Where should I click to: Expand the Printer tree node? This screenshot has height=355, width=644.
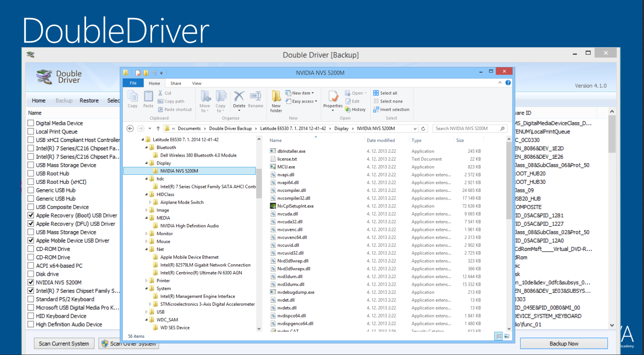(146, 280)
